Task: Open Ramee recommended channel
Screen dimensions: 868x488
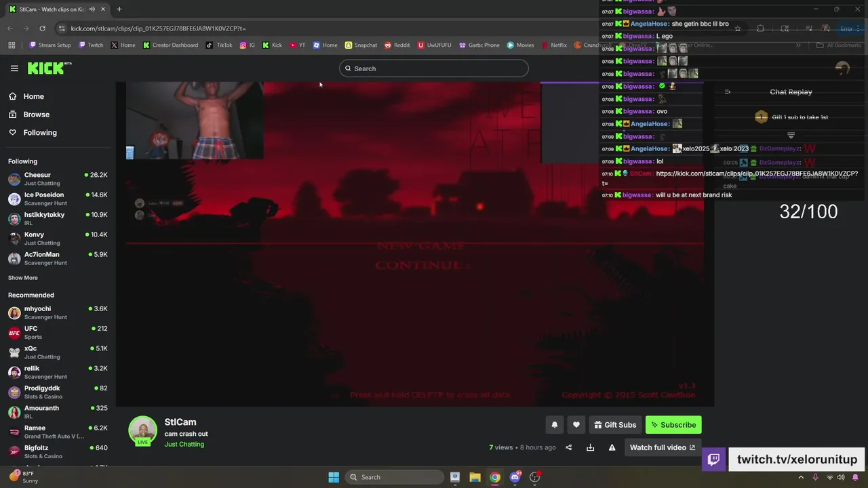Action: (x=58, y=432)
